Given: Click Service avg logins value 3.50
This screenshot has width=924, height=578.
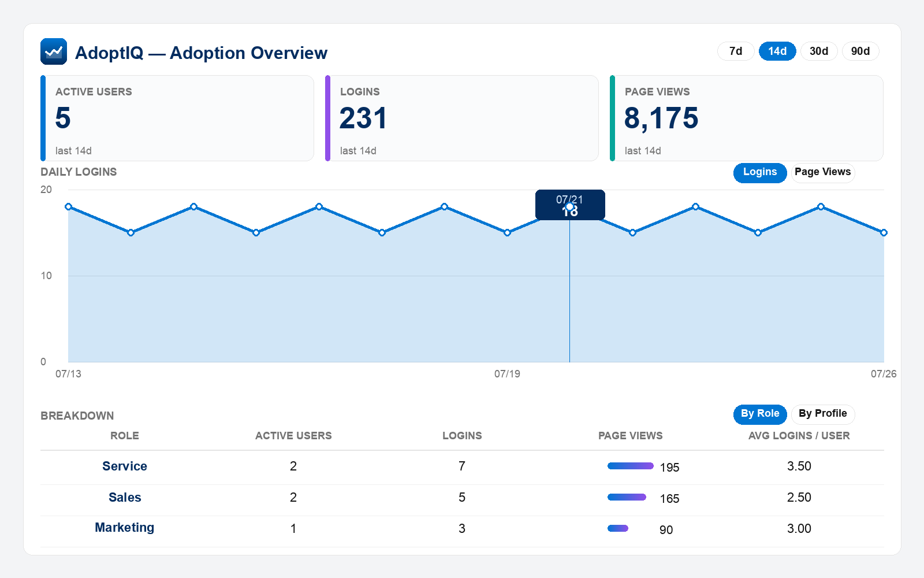Looking at the screenshot, I should click(x=799, y=466).
